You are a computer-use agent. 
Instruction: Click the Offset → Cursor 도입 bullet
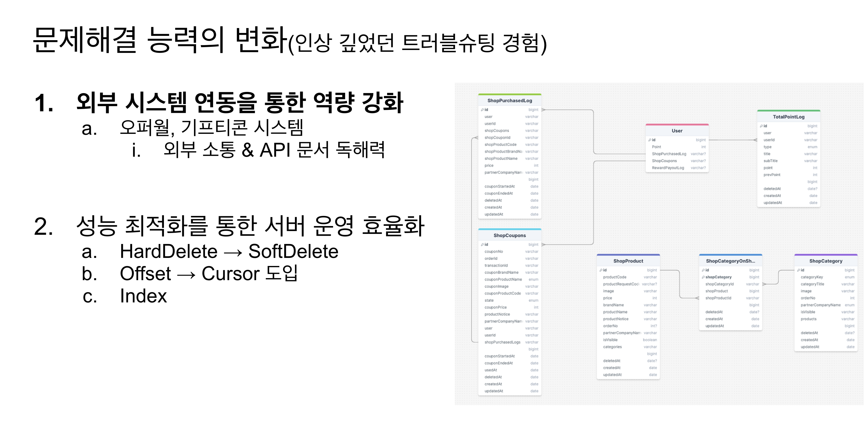tap(208, 273)
